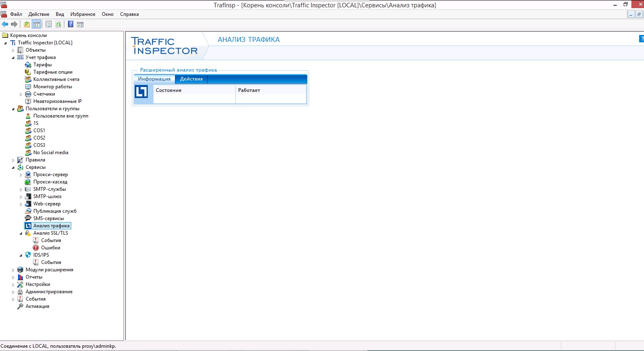Click the Ошибки red error icon

pos(36,248)
